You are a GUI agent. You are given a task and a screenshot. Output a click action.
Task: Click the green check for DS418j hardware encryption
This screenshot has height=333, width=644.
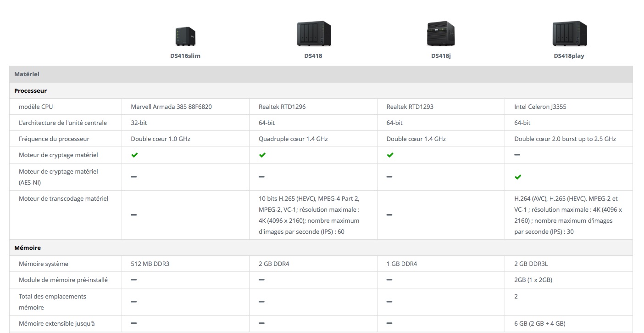[390, 155]
